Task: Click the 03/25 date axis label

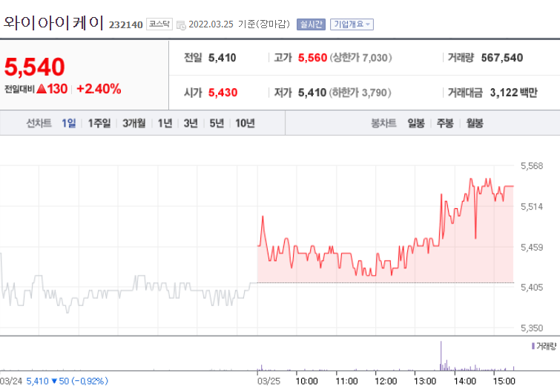Action: click(x=269, y=382)
